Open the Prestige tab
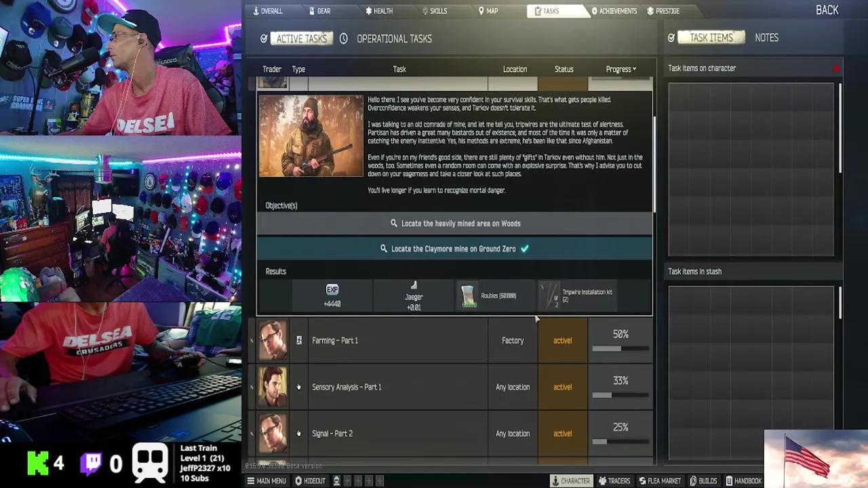868x488 pixels. click(663, 11)
